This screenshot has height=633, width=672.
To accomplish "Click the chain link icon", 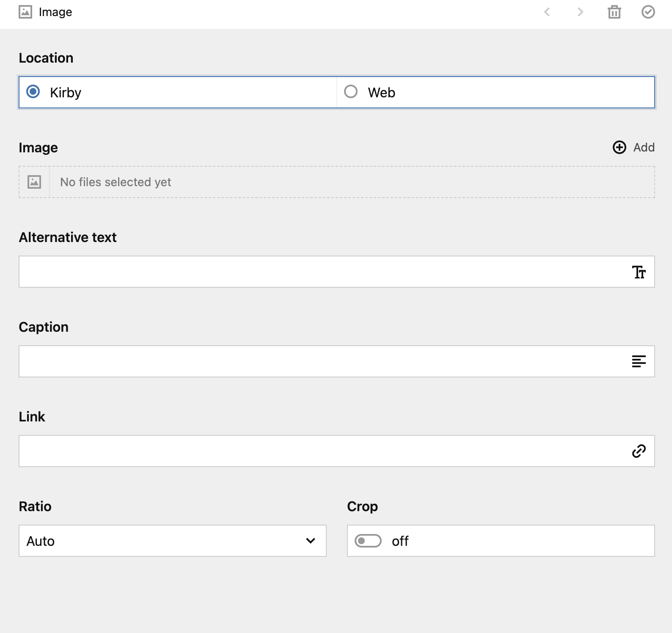I will [x=639, y=451].
